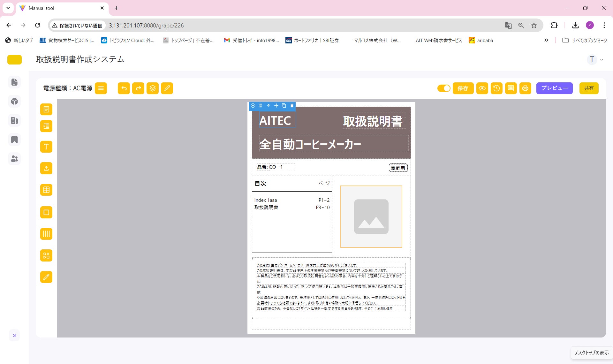Open the users section in sidebar
Image resolution: width=613 pixels, height=364 pixels.
click(14, 159)
